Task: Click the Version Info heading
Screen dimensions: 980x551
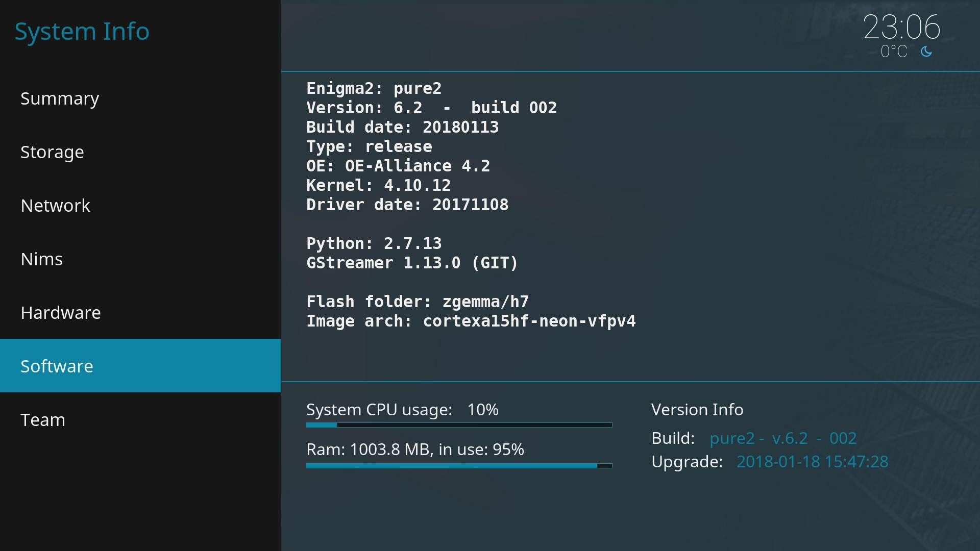Action: [697, 410]
